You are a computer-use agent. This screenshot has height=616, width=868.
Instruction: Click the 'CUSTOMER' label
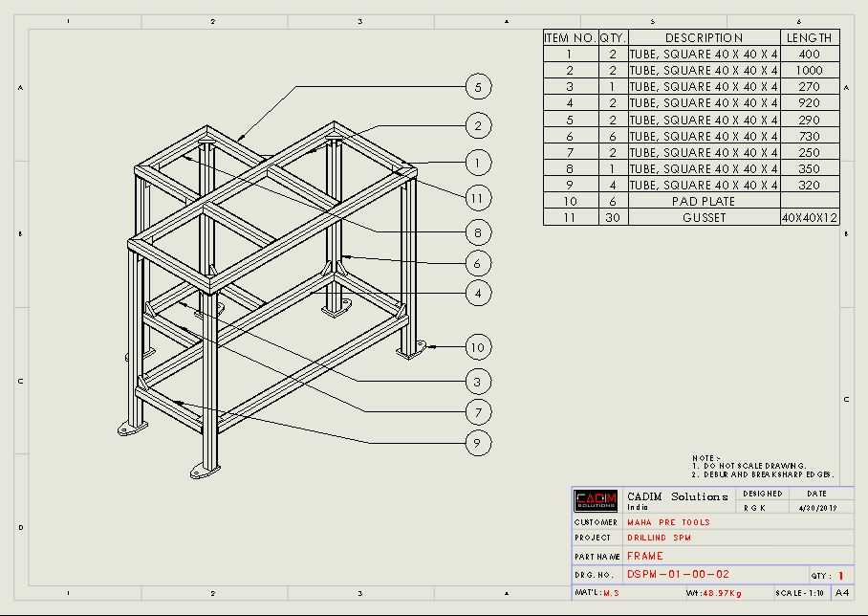pos(596,522)
